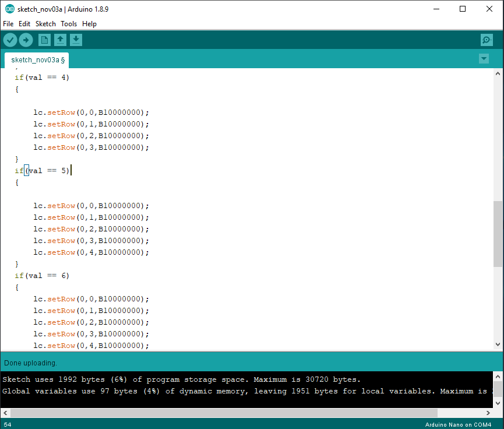Click 'Global variables use 97 bytes' console line
The height and width of the screenshot is (429, 504).
tap(248, 391)
